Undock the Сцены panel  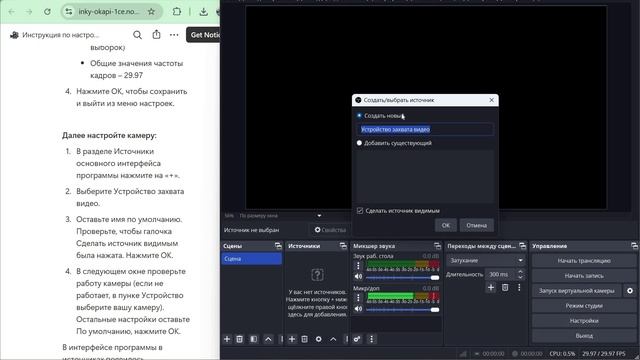pyautogui.click(x=278, y=246)
